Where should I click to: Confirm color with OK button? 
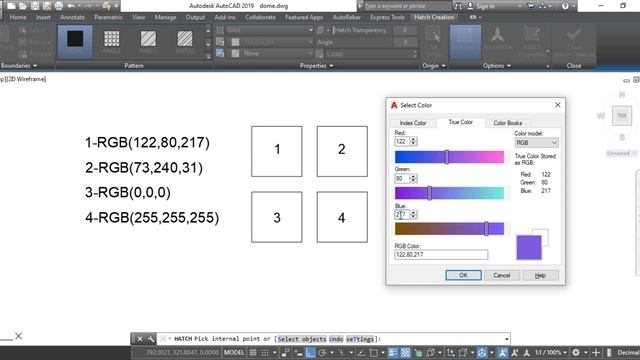[x=463, y=276]
